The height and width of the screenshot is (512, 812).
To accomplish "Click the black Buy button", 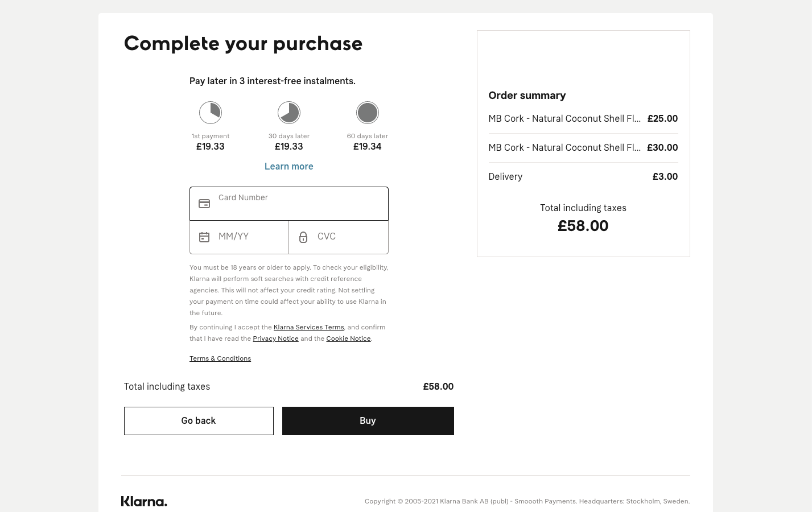I will pos(368,421).
